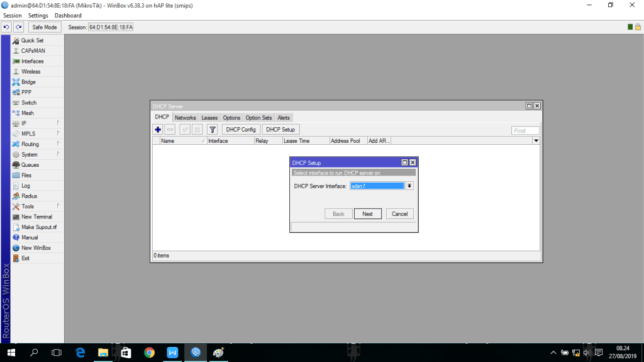Click the Undo arrow in the top toolbar
Viewport: 644px width, 362px height.
pos(7,27)
